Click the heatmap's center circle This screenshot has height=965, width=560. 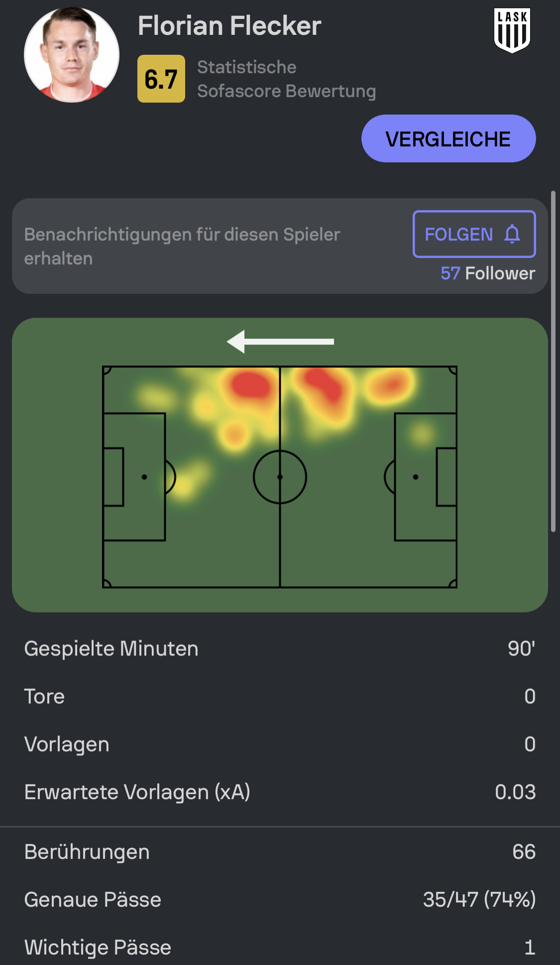tap(280, 477)
